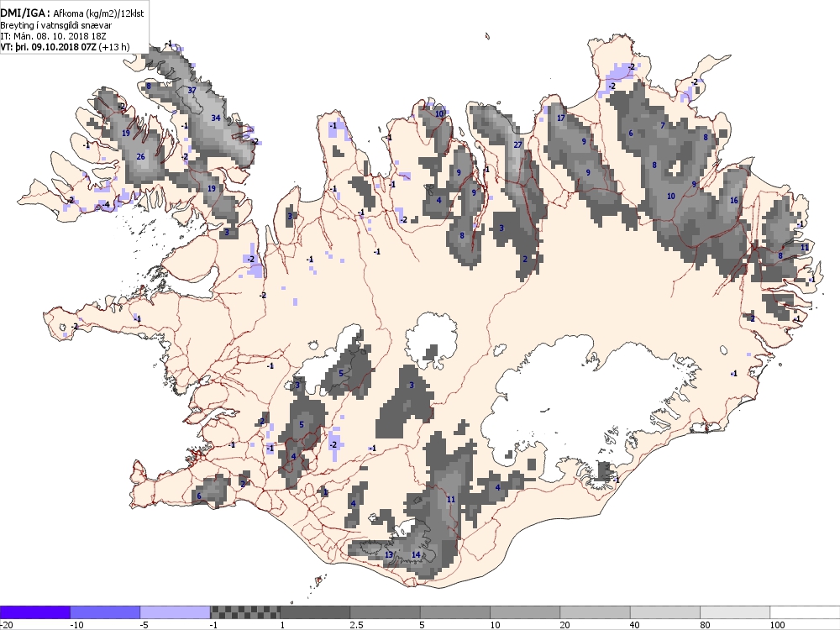
Task: Click the map value -4 in the west
Action: point(106,204)
